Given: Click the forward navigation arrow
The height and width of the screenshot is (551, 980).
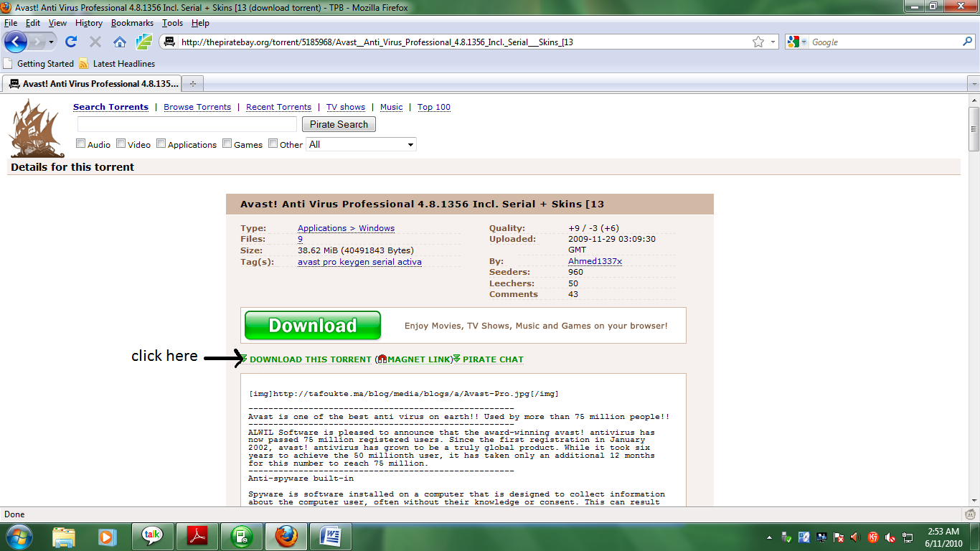Looking at the screenshot, I should click(x=37, y=42).
